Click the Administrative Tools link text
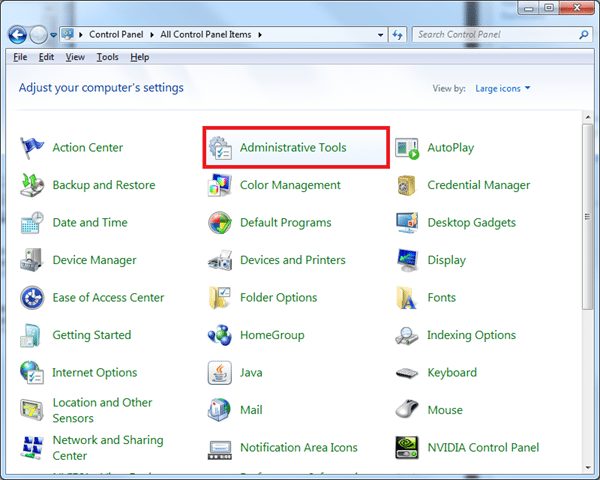The image size is (600, 480). pyautogui.click(x=293, y=148)
